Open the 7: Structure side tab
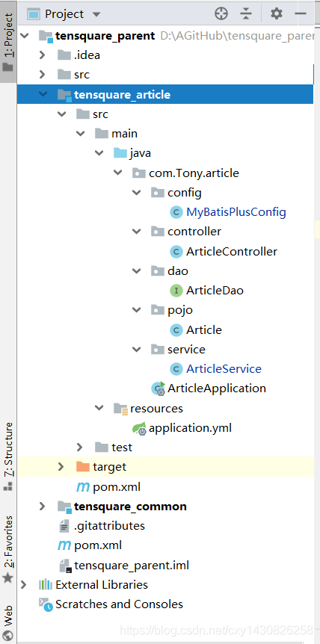 point(8,456)
